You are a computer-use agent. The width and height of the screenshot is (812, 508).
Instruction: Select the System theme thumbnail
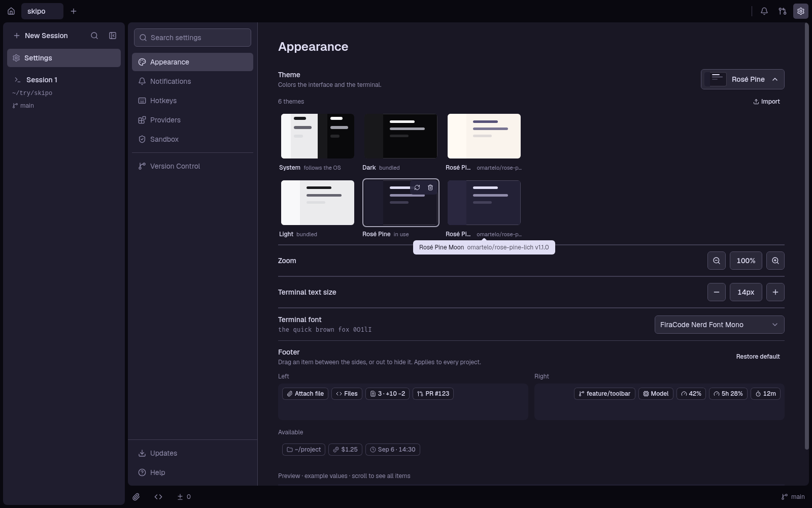coord(318,136)
